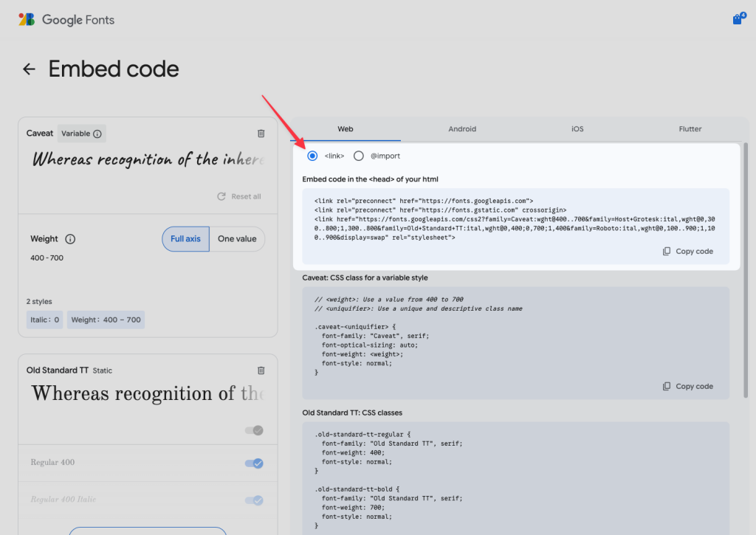
Task: Select the @import radio button
Action: point(359,156)
